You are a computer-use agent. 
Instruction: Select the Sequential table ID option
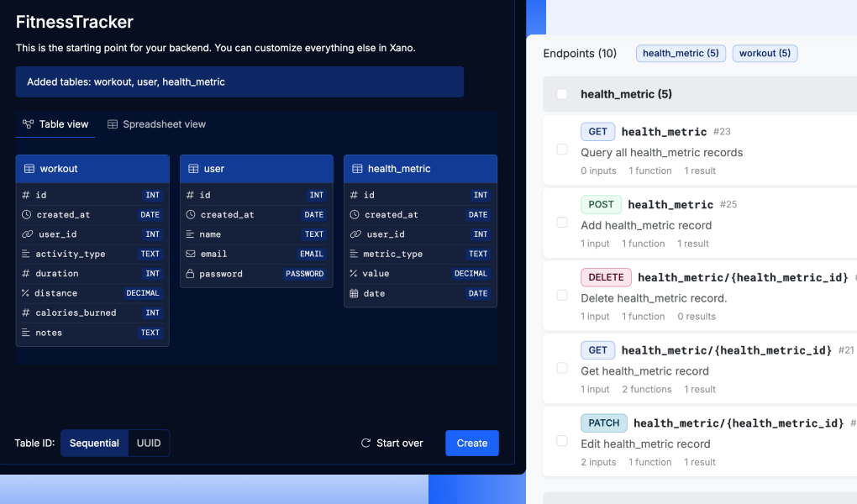point(94,443)
